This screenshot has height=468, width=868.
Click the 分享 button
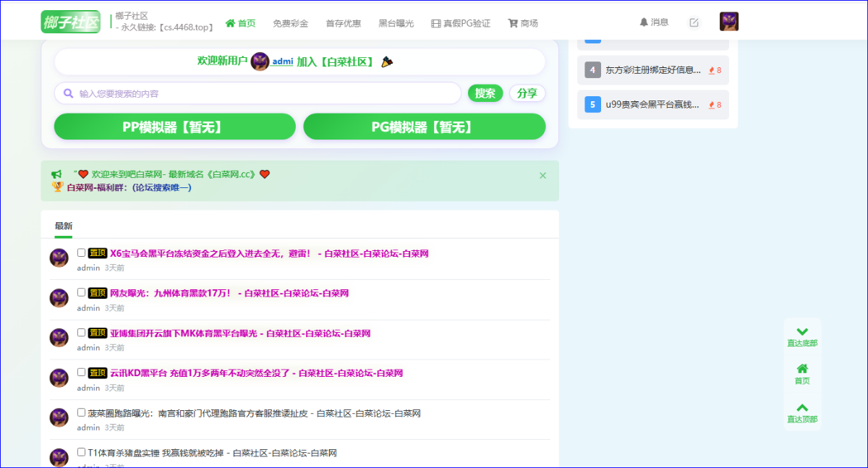527,93
